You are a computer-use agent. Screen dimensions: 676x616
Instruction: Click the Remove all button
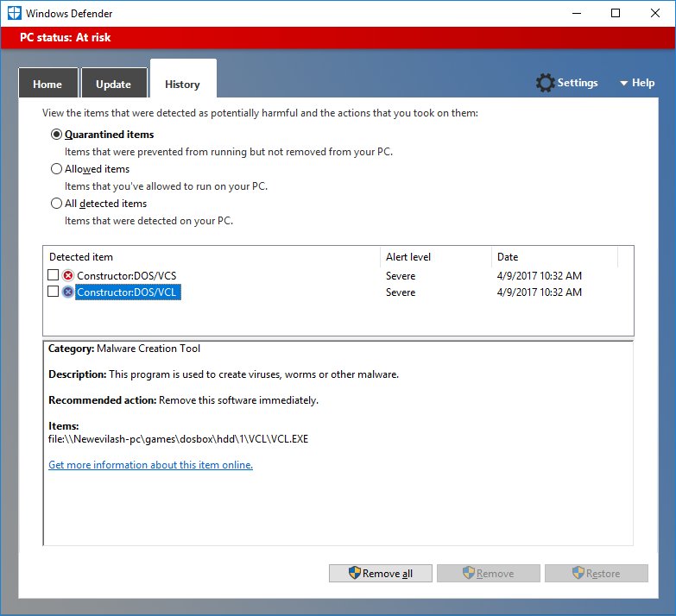[380, 574]
